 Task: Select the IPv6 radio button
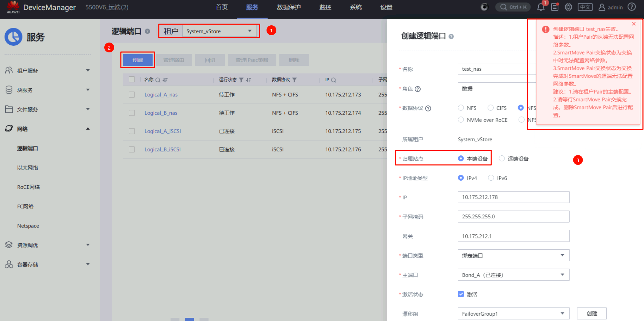pyautogui.click(x=491, y=178)
